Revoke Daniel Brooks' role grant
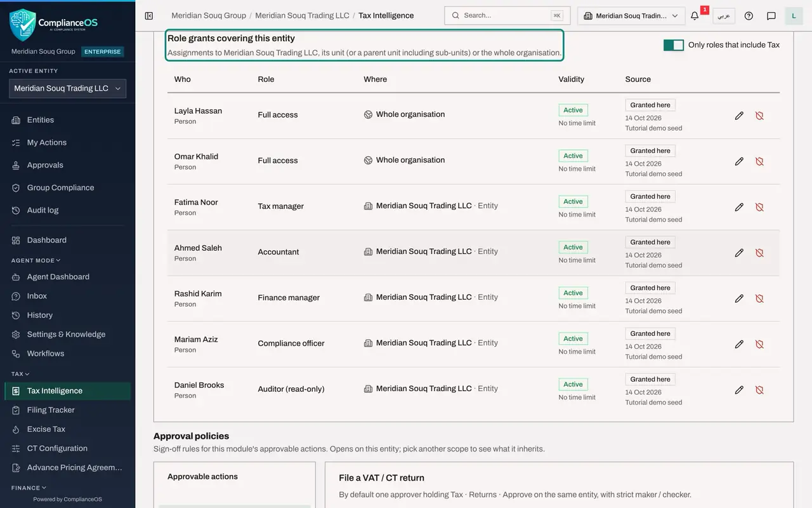The height and width of the screenshot is (508, 812). pyautogui.click(x=759, y=390)
